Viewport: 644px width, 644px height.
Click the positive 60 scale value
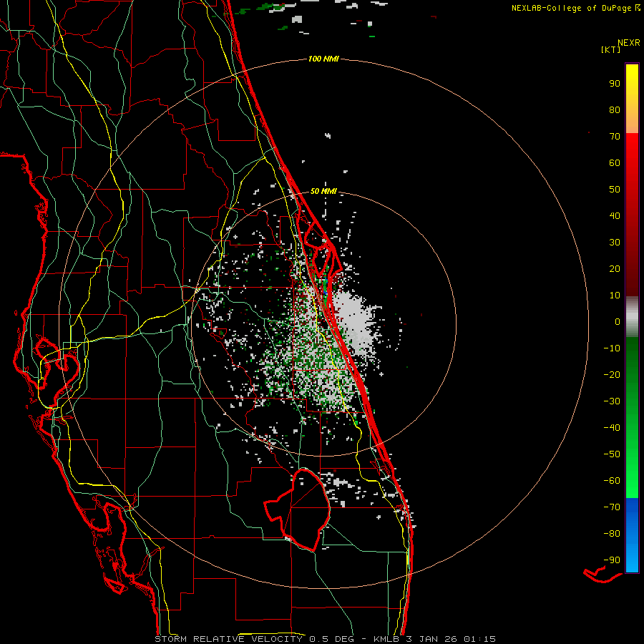click(615, 162)
